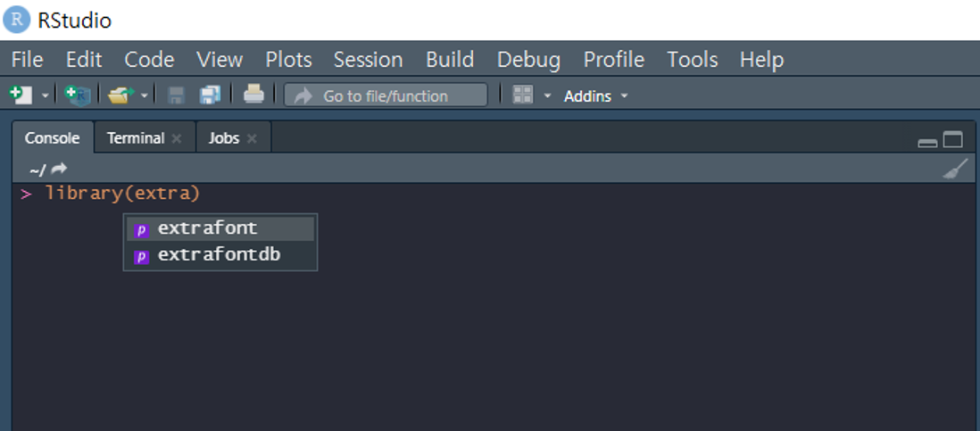Maximize the Console pane
Viewport: 980px width, 431px height.
tap(952, 139)
